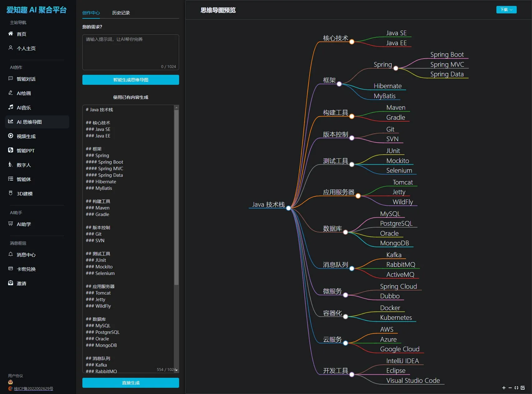The width and height of the screenshot is (532, 394).
Task: Click the message center bell icon
Action: click(11, 254)
